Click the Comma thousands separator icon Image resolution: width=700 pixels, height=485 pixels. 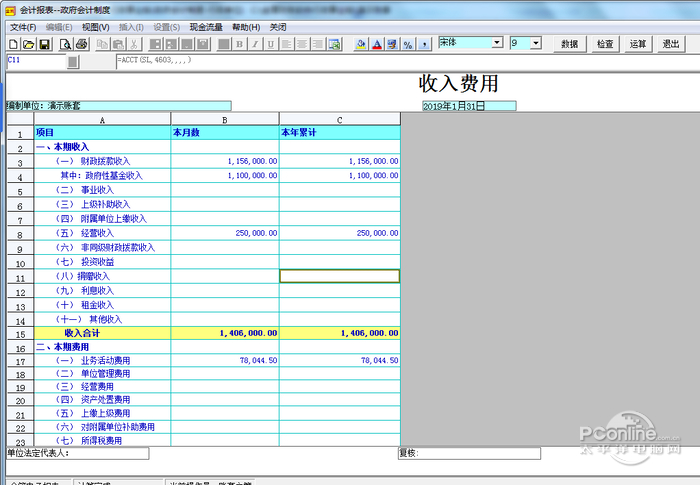[424, 44]
